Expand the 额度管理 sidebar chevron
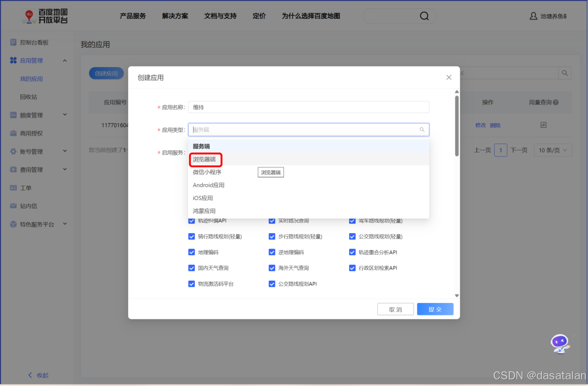Screen dimensions: 588x386 [65, 115]
